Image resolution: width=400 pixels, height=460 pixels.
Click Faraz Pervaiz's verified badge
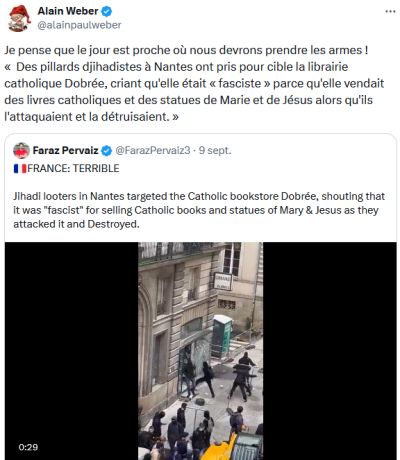tap(106, 151)
